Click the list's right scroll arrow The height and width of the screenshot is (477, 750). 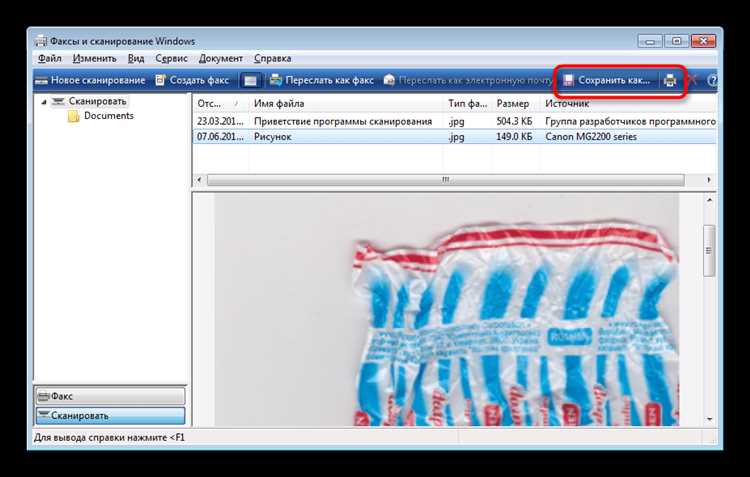click(x=709, y=180)
